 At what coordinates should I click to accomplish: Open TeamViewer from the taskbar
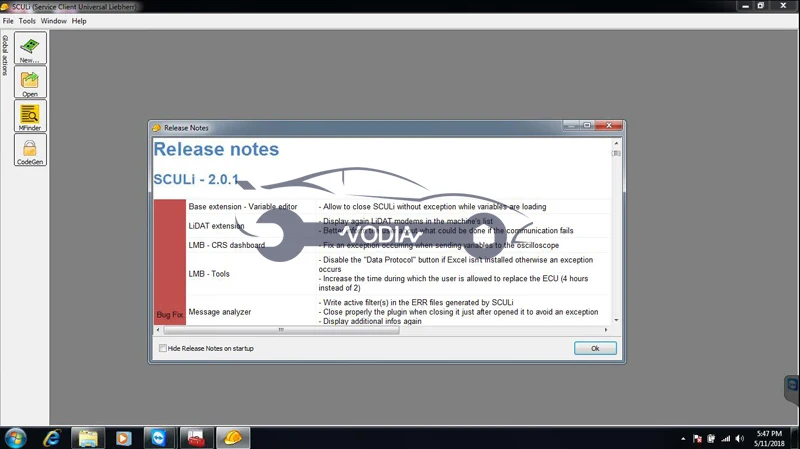[159, 438]
